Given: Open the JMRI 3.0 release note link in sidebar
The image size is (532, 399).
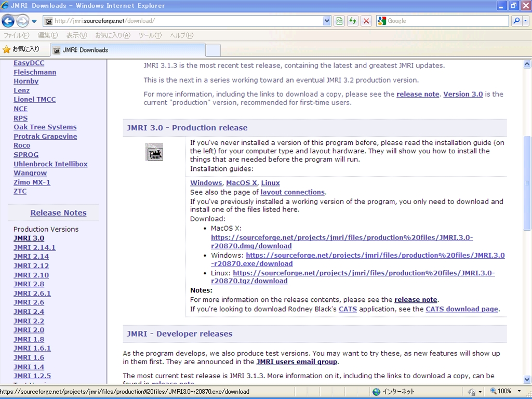Looking at the screenshot, I should click(x=29, y=238).
